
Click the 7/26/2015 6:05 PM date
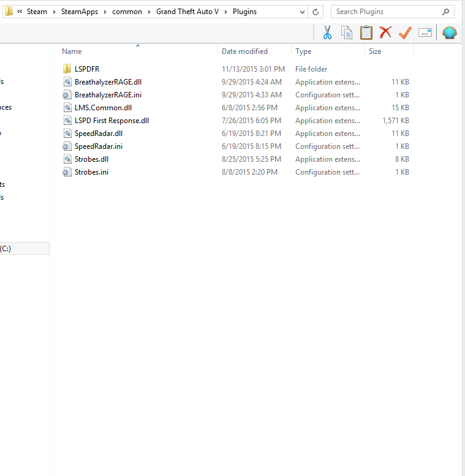(251, 121)
